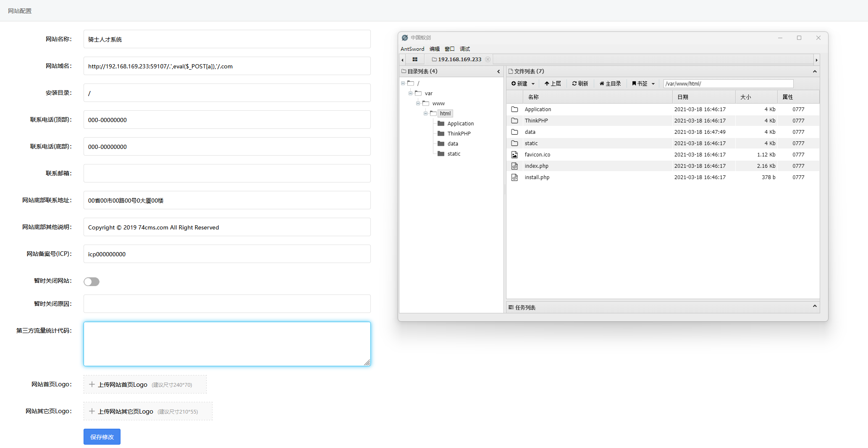Open the 窗口 menu
The width and height of the screenshot is (868, 448).
(x=450, y=49)
